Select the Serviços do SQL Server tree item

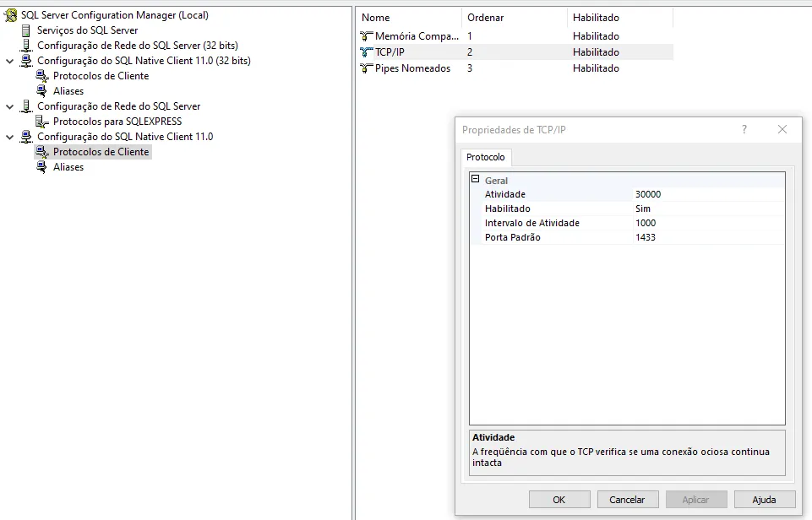coord(88,30)
